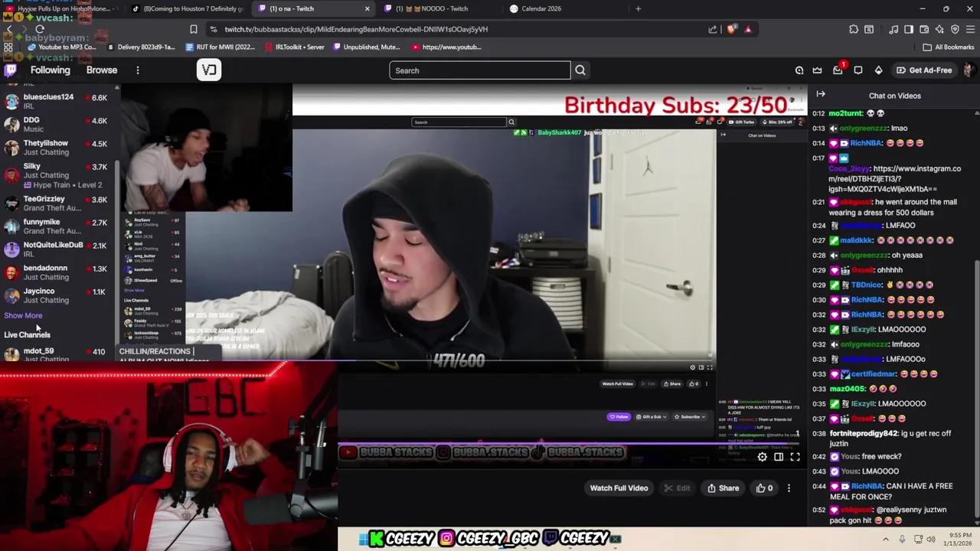Screen dimensions: 980x551
Task: Open the Whispers speech bubble icon
Action: pos(858,70)
